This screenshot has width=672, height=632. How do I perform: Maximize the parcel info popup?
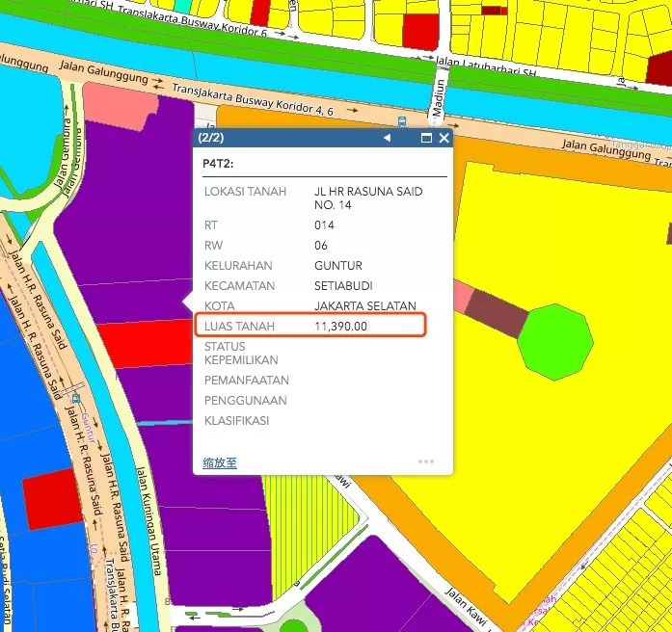pyautogui.click(x=426, y=138)
